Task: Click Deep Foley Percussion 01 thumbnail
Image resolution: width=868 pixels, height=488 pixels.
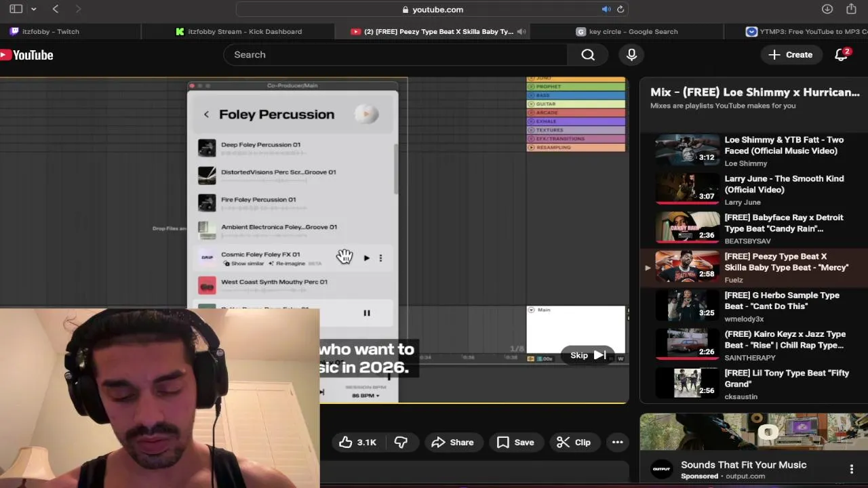Action: click(x=207, y=147)
